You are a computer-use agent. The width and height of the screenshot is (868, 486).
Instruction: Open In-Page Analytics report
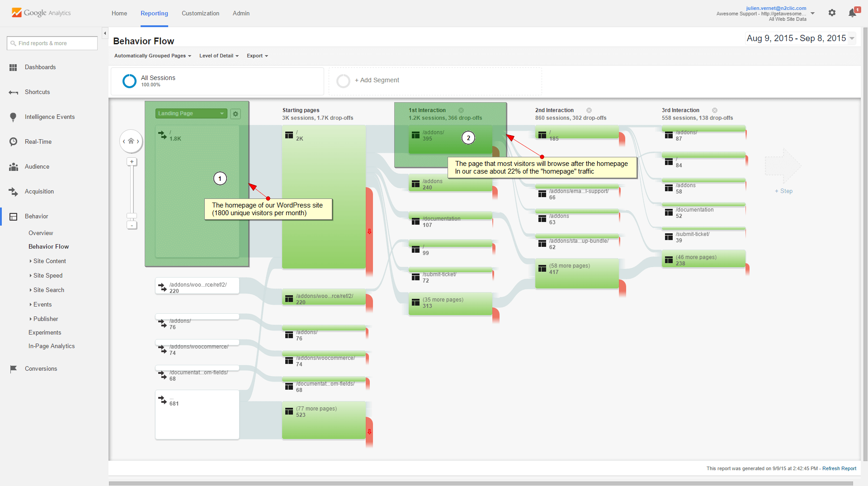click(52, 346)
